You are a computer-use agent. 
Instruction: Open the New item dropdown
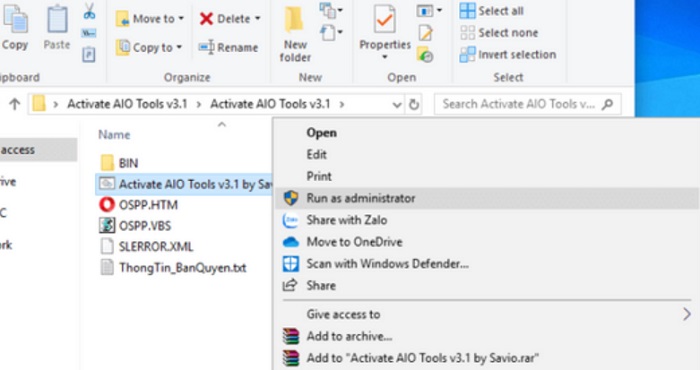(x=331, y=11)
